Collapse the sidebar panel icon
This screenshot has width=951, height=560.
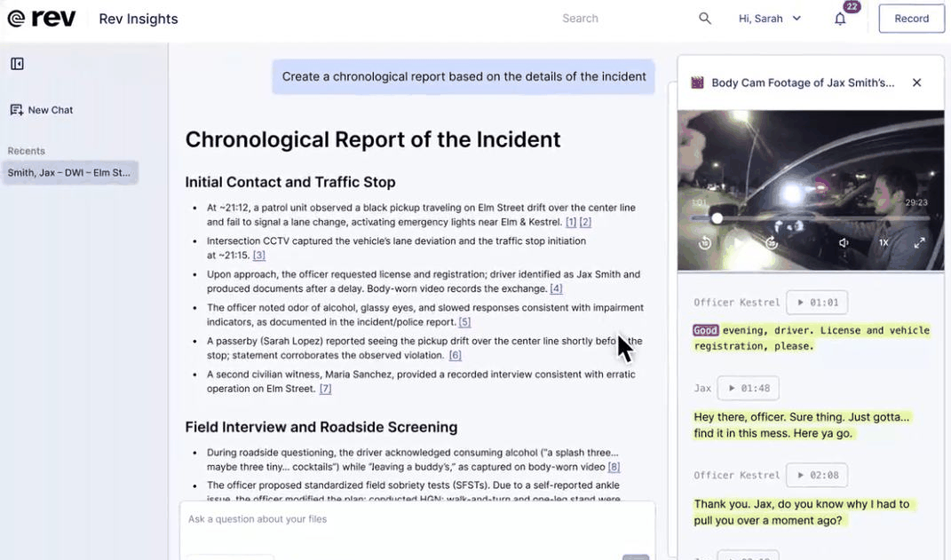[17, 64]
